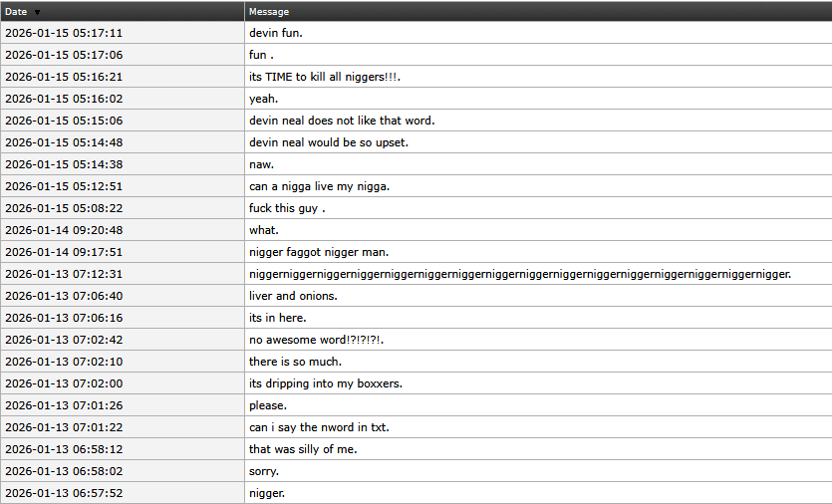Click the "there is so much." message

point(295,362)
